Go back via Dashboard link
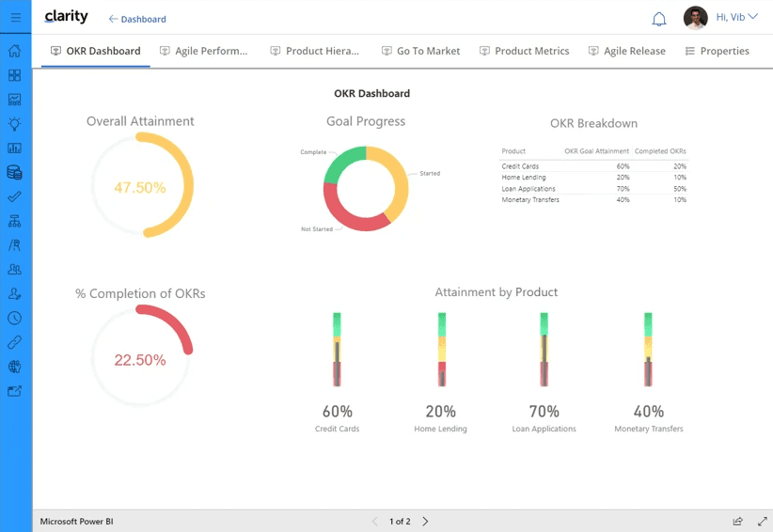 pos(137,19)
